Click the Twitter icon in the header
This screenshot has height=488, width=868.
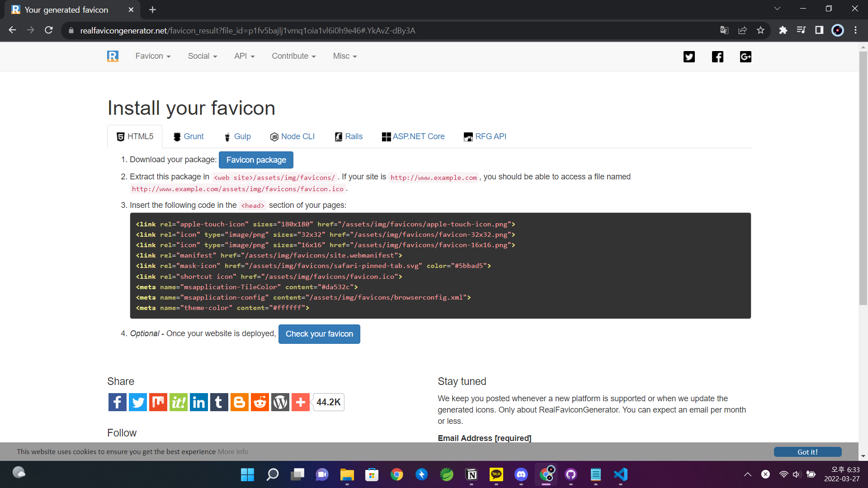689,56
